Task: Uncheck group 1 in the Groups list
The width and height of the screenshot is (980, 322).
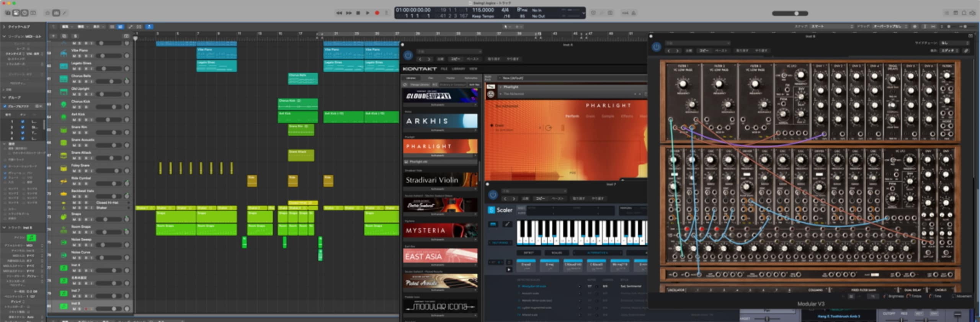Action: click(x=23, y=122)
